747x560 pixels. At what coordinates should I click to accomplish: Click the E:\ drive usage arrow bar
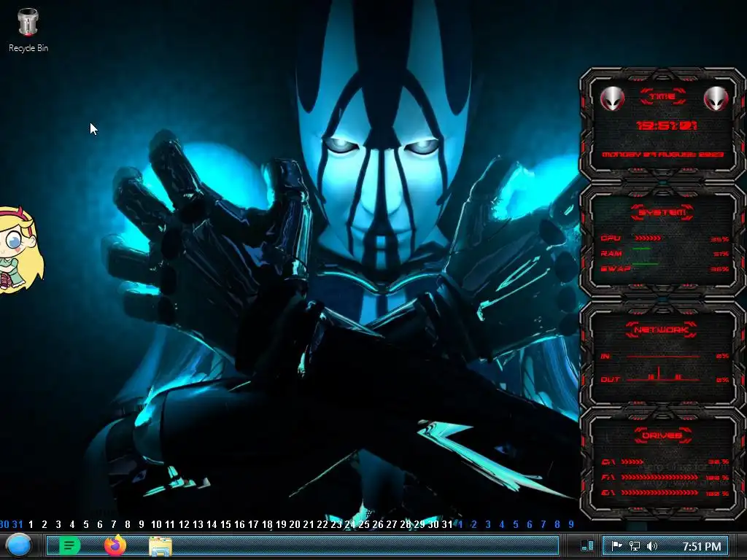[659, 492]
